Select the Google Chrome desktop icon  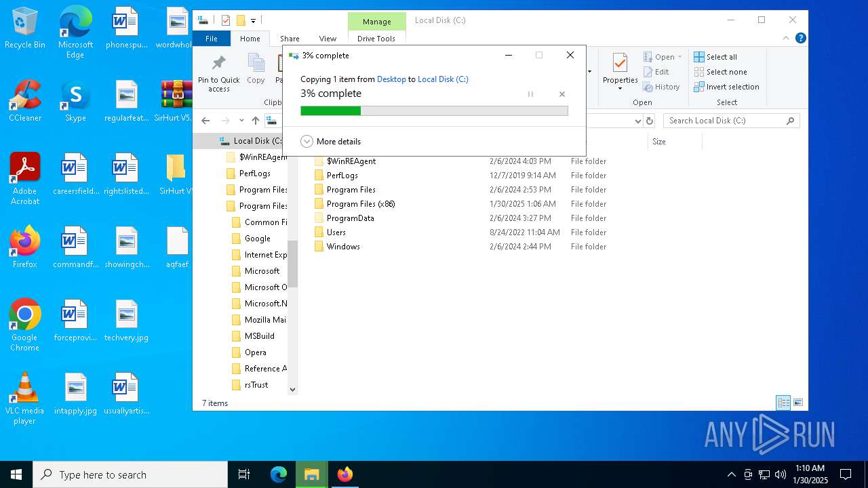point(25,325)
